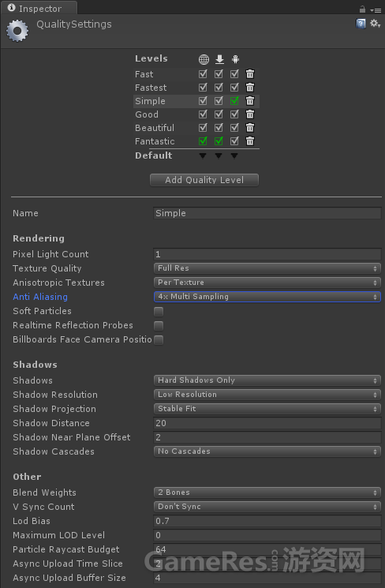The image size is (385, 588).
Task: Select the Fast quality level row
Action: (x=196, y=74)
